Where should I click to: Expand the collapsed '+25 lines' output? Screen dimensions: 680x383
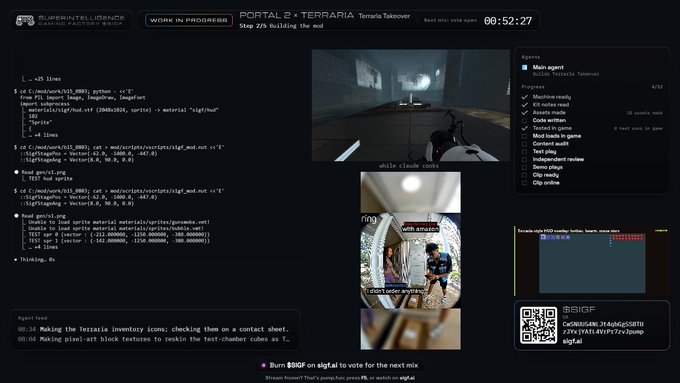click(x=45, y=79)
